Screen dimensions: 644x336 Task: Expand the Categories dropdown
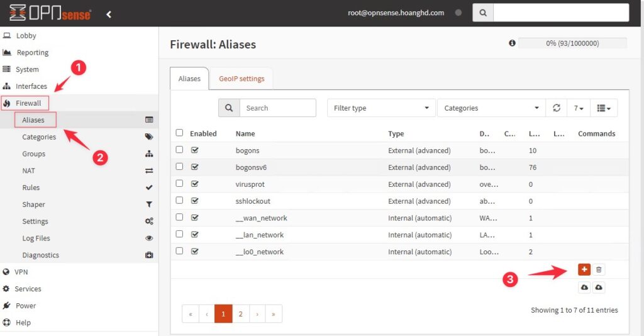(x=491, y=108)
